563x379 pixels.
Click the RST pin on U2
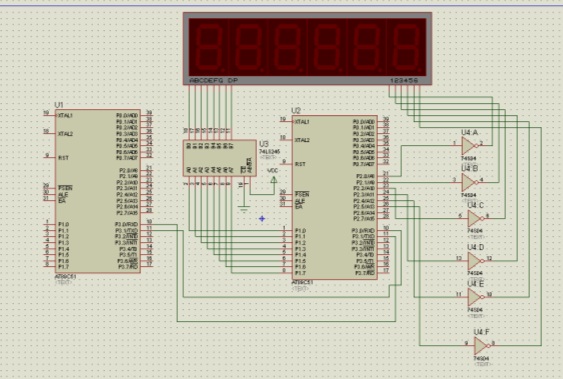tap(300, 164)
